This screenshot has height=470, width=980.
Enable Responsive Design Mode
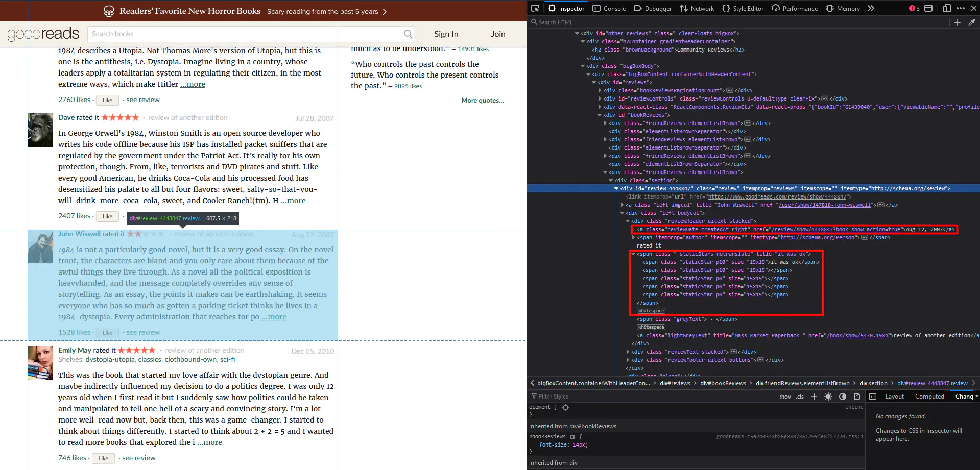(x=946, y=8)
